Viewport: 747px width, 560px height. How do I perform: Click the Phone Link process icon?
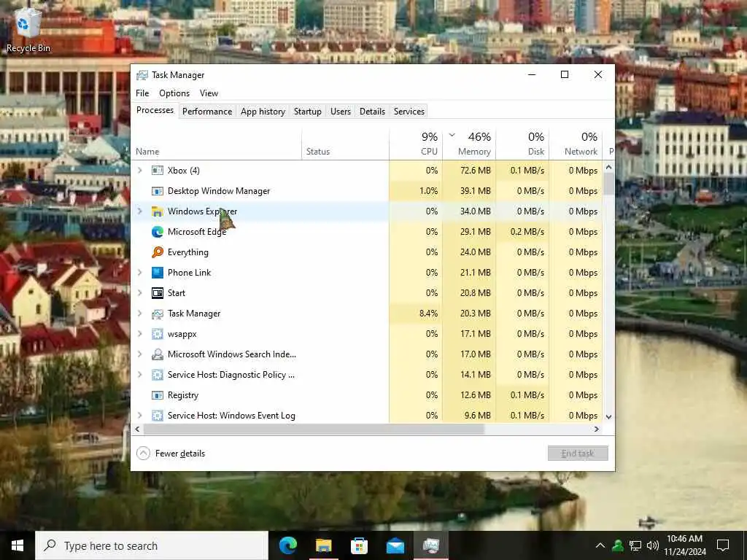coord(158,273)
